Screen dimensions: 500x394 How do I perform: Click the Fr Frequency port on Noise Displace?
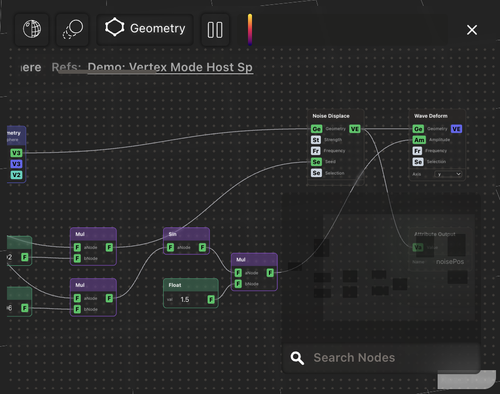tap(316, 151)
